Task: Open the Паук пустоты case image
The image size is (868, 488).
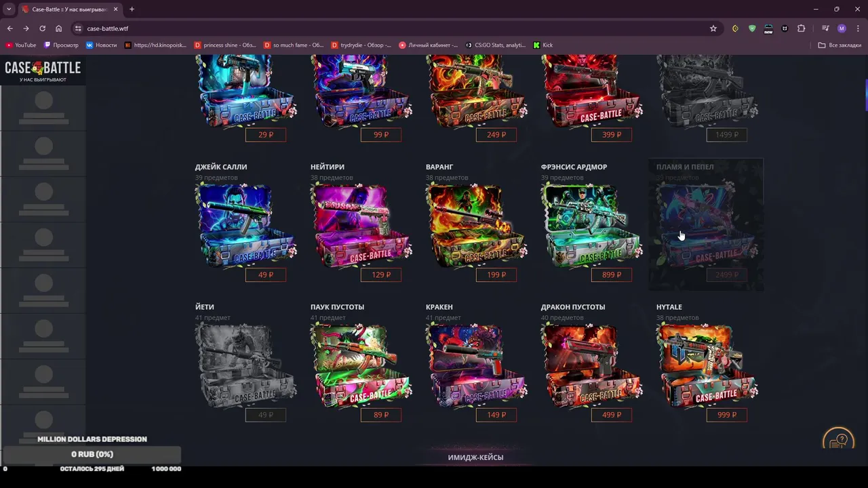Action: (361, 365)
